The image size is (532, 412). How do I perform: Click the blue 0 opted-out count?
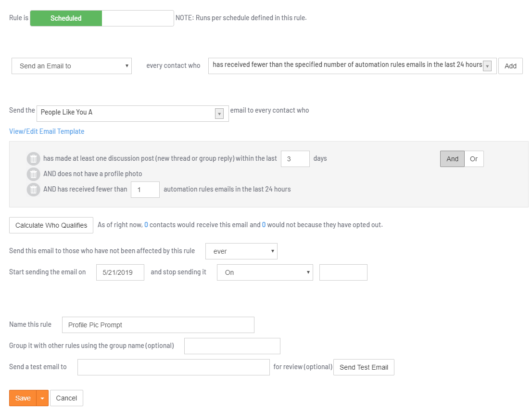point(264,225)
